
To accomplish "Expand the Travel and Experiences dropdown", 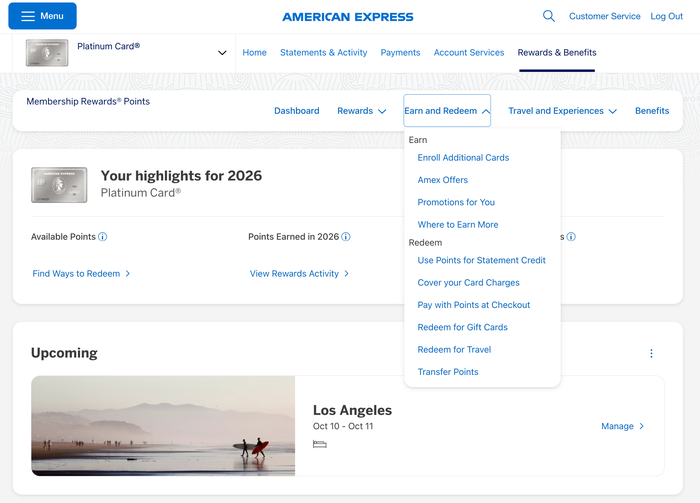I will pos(562,111).
